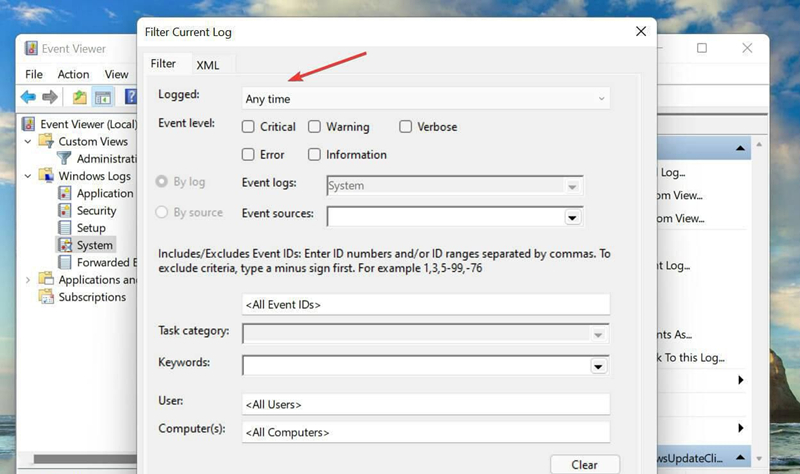The height and width of the screenshot is (474, 800).
Task: Select the Setup log icon
Action: coord(66,227)
